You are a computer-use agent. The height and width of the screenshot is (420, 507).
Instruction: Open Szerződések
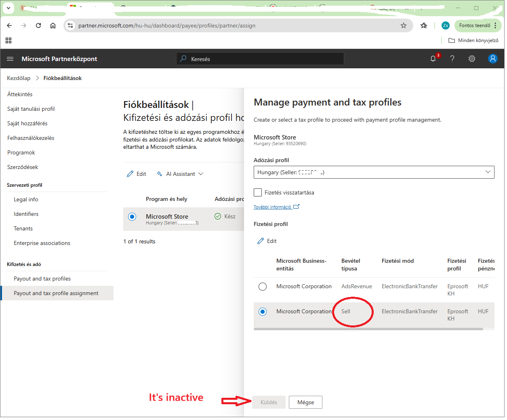tap(23, 167)
